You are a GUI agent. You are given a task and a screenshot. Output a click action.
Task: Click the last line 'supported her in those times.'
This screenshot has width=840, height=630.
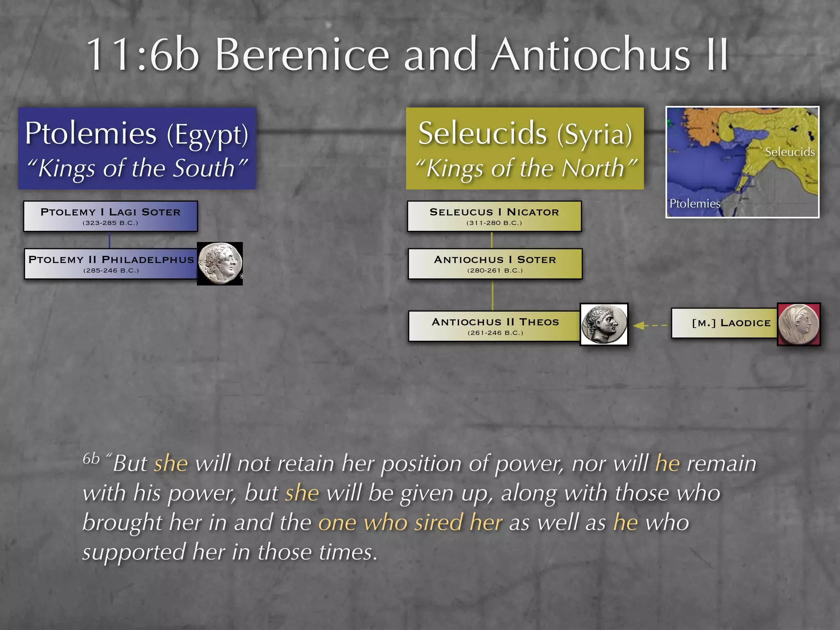point(230,552)
